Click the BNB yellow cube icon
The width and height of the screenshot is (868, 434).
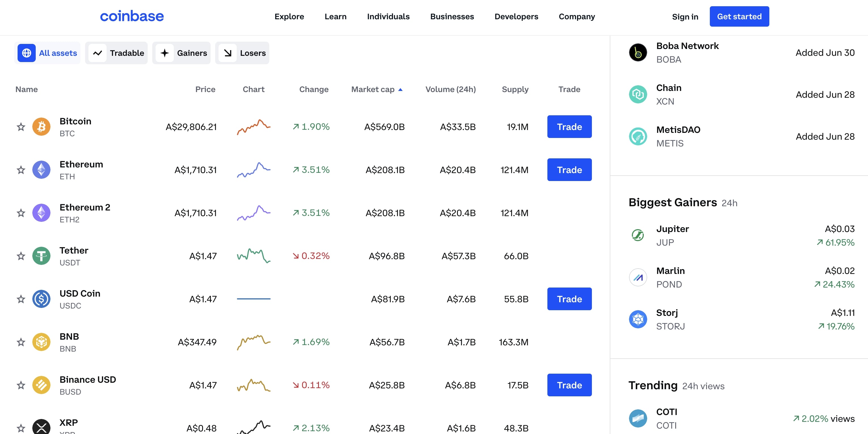(41, 342)
